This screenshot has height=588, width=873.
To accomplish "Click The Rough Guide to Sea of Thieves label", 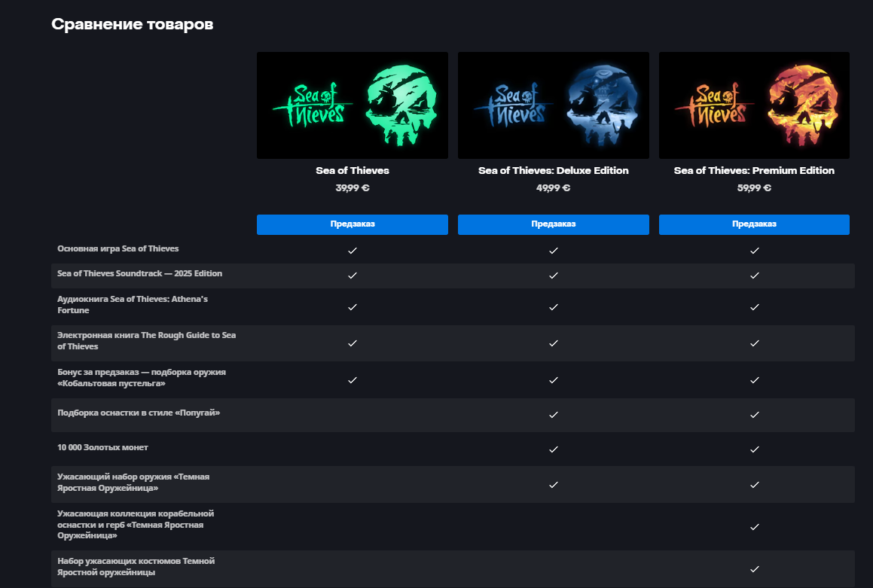I will click(146, 340).
